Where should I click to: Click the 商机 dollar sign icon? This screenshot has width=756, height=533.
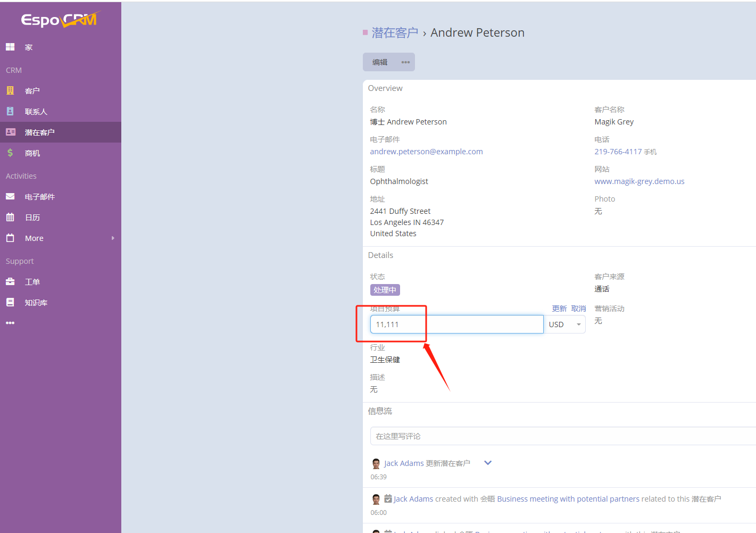[10, 153]
